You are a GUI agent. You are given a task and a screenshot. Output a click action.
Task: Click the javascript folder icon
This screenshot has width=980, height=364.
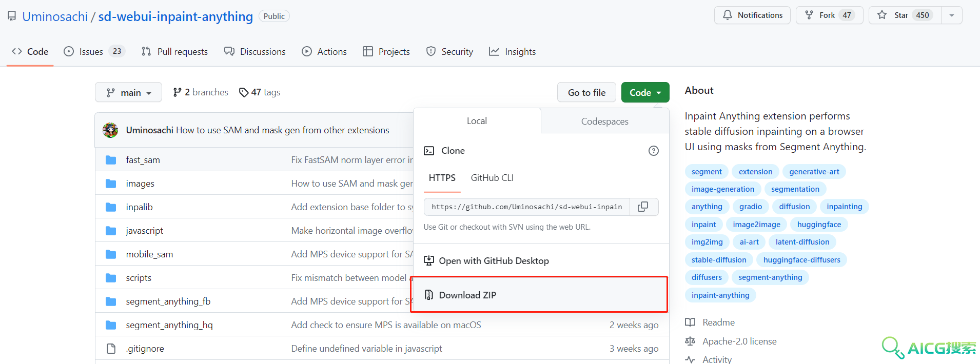[111, 231]
